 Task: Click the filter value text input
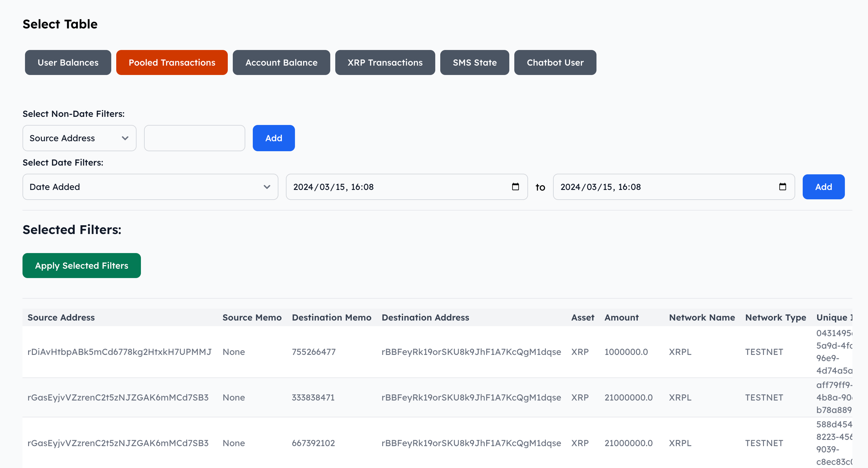point(194,138)
